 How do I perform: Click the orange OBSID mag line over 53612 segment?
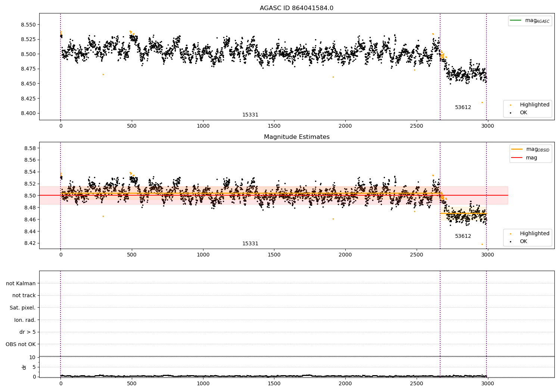463,214
